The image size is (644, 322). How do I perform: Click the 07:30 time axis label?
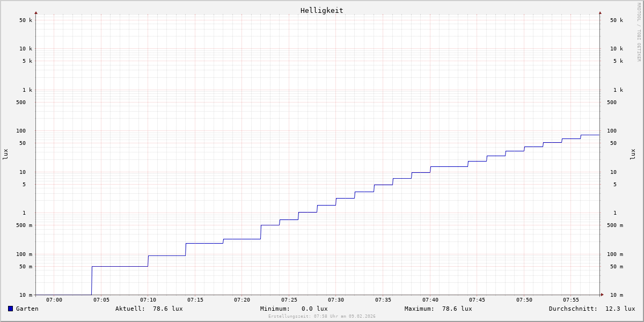tap(336, 300)
